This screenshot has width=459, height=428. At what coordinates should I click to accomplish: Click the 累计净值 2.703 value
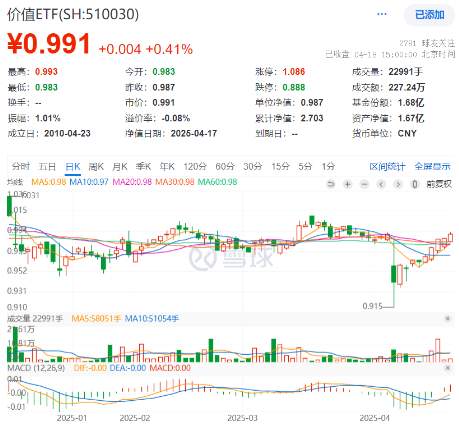point(312,118)
